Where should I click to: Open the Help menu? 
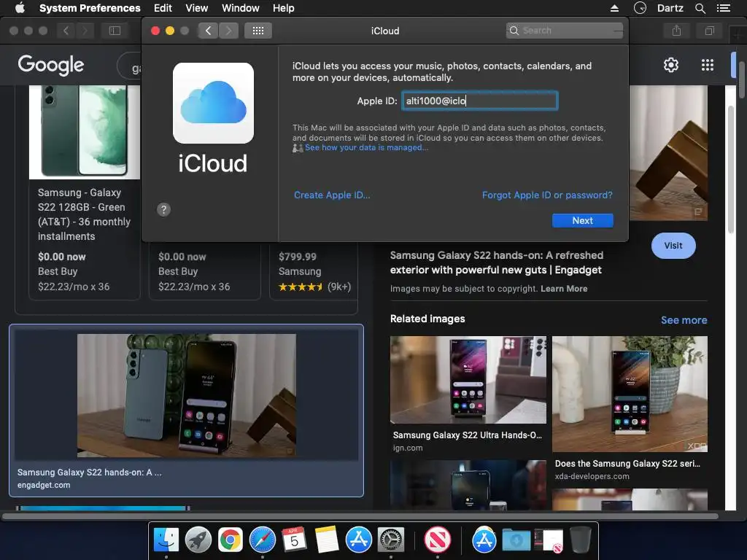(284, 8)
